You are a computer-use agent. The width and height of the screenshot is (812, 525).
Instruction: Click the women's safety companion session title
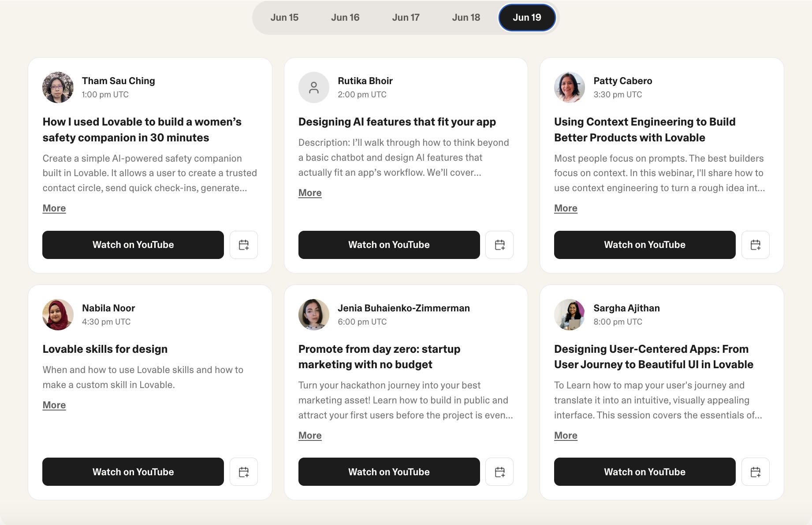(x=142, y=130)
